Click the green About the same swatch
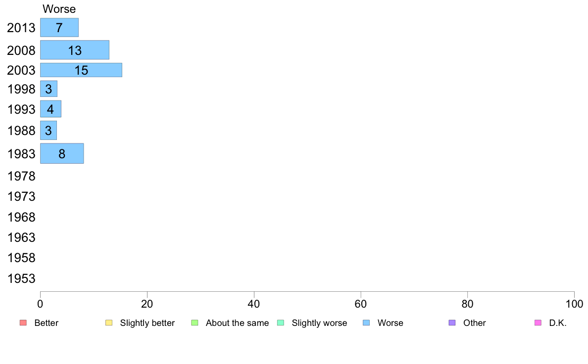Screen dimensions: 588x364 point(195,323)
